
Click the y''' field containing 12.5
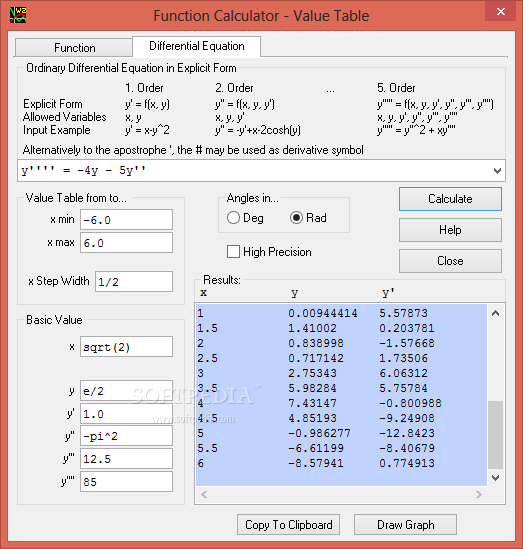point(126,459)
